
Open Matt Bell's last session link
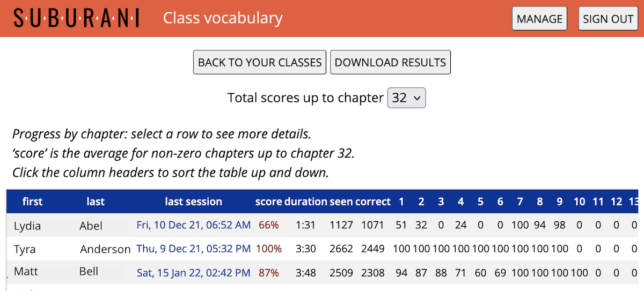(193, 273)
